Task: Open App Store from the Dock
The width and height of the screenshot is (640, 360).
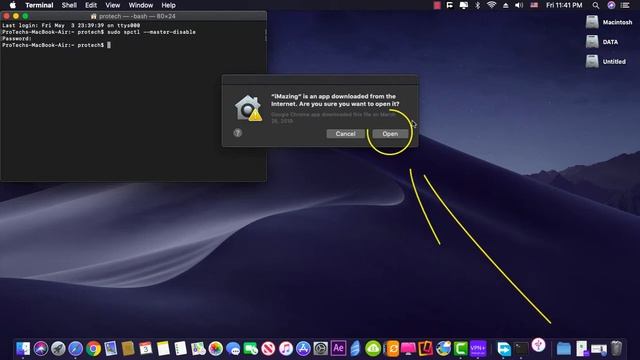Action: pos(303,349)
